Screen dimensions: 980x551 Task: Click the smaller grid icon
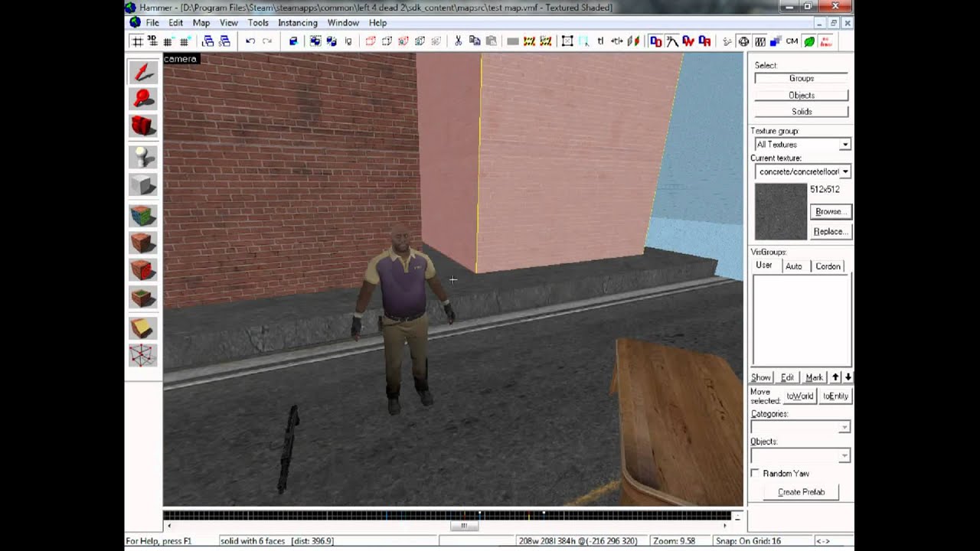coord(168,41)
